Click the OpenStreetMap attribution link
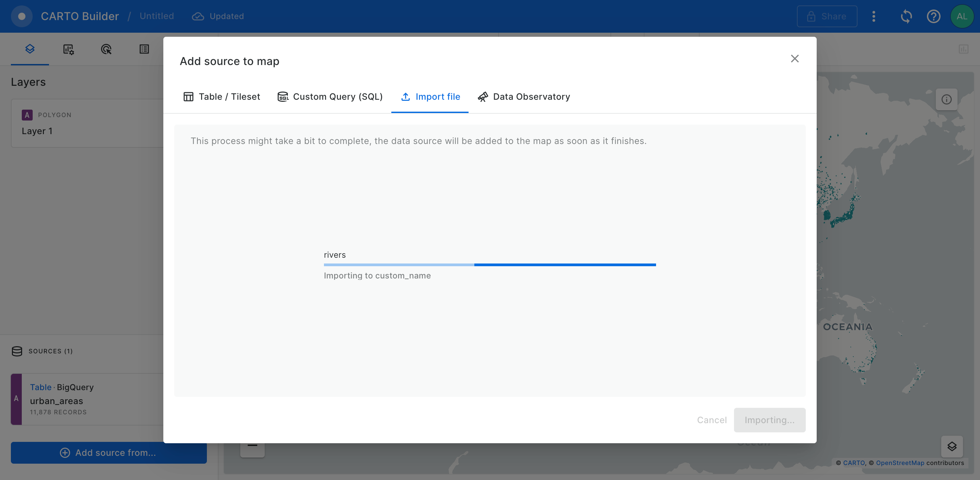The width and height of the screenshot is (980, 480). [x=900, y=463]
